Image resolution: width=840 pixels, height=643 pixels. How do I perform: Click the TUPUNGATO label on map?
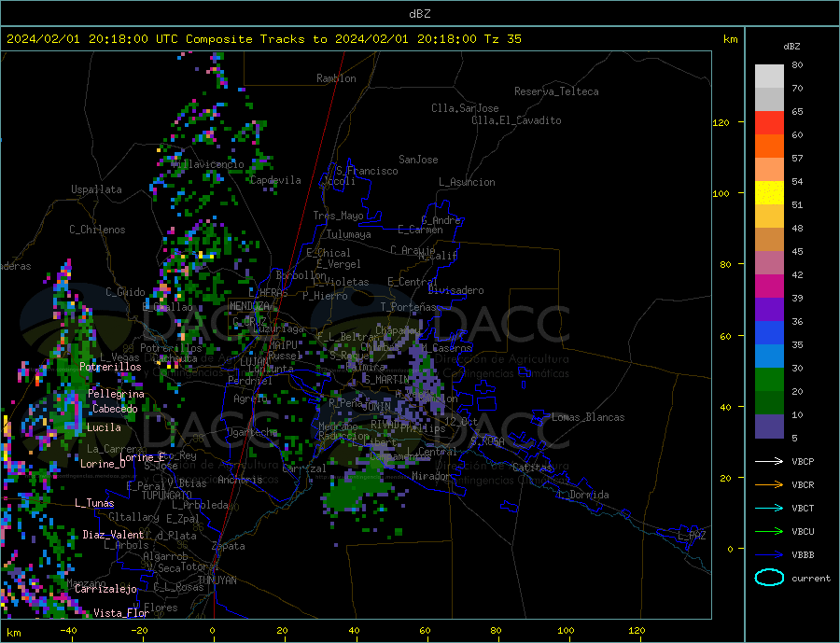167,496
